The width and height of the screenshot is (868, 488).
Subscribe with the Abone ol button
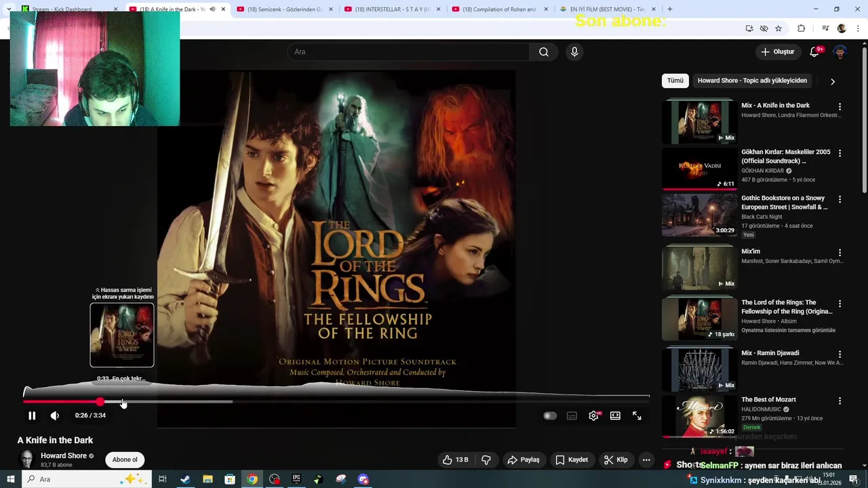coord(125,460)
